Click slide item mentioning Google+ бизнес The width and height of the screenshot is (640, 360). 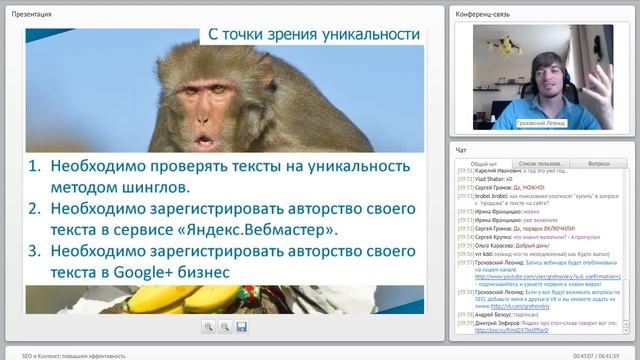coord(222,262)
